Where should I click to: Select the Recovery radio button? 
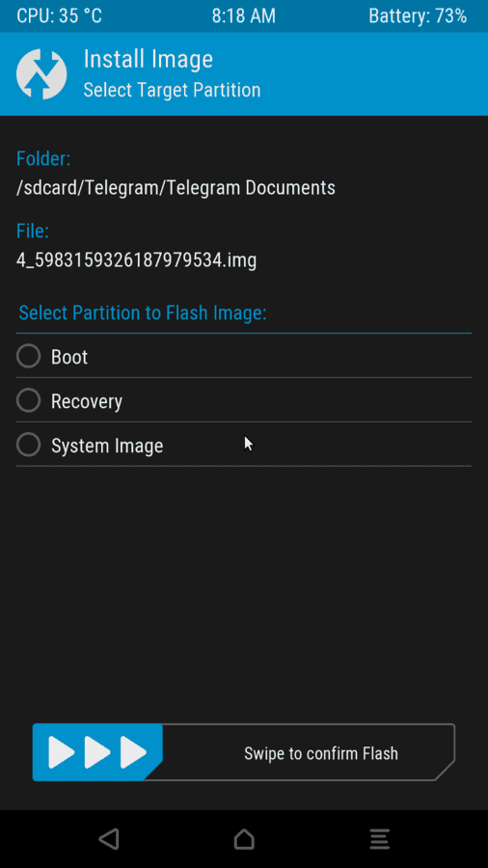coord(28,400)
